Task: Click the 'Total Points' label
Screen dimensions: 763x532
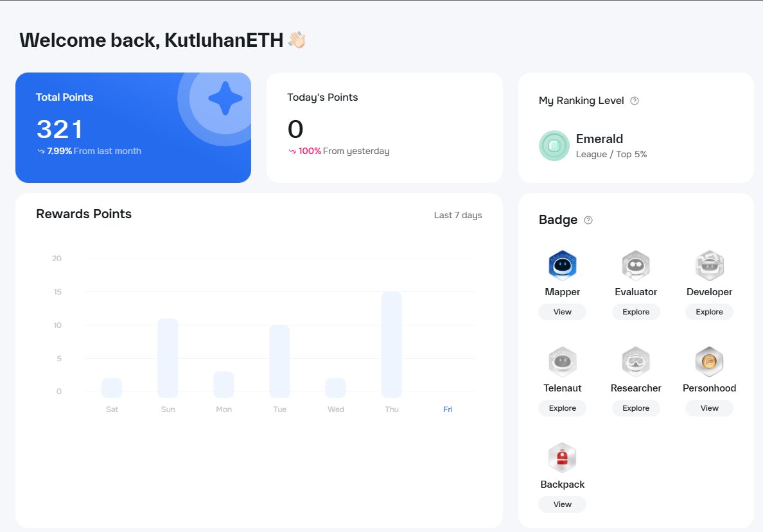Action: [x=64, y=98]
